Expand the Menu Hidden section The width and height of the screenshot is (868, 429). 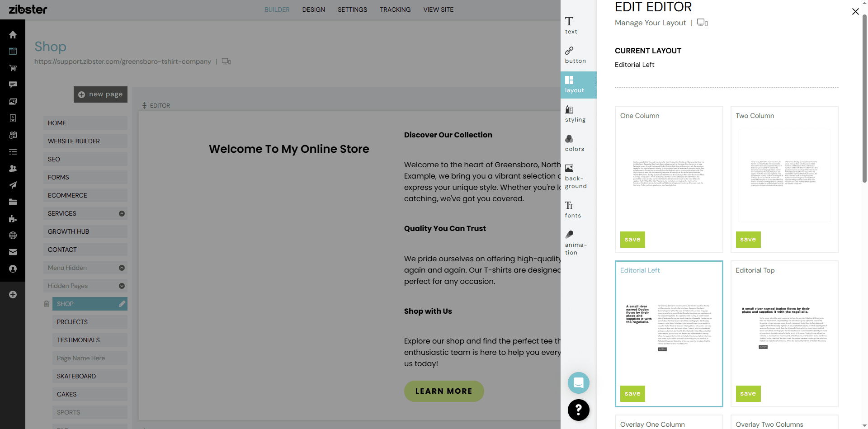click(x=122, y=268)
